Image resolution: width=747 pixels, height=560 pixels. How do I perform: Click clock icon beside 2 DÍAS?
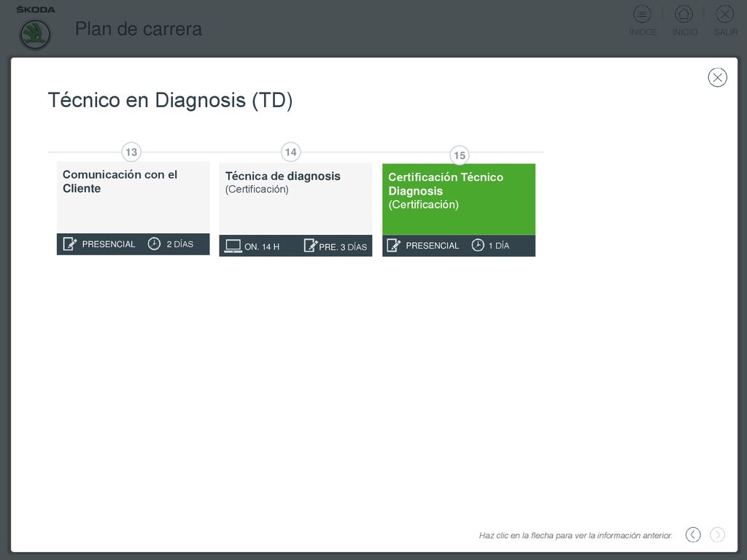(x=154, y=244)
